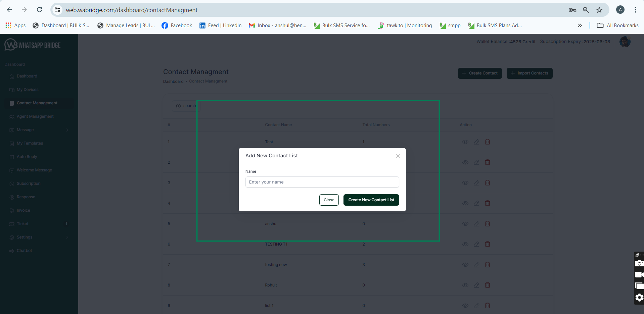Edit the Rohuit contact list
This screenshot has height=314, width=644.
(476, 285)
